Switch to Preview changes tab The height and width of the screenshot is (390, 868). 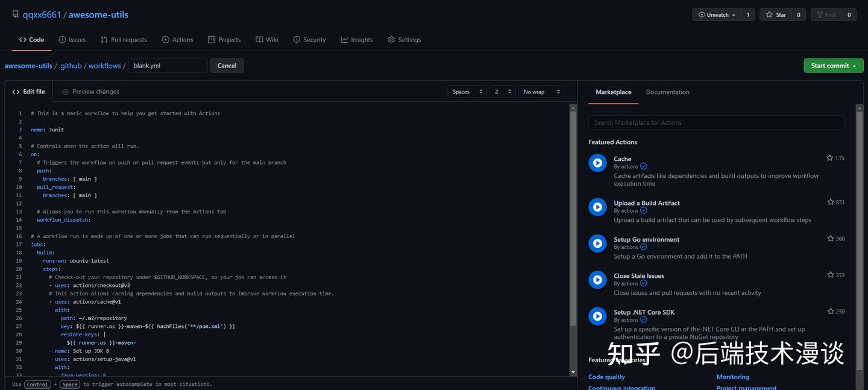click(90, 92)
